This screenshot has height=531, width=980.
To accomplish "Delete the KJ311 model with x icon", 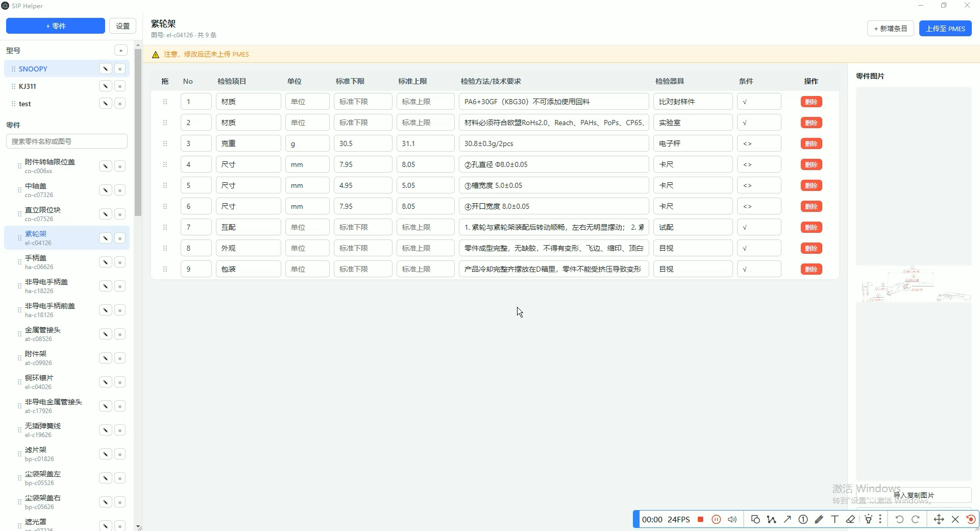I will point(120,86).
